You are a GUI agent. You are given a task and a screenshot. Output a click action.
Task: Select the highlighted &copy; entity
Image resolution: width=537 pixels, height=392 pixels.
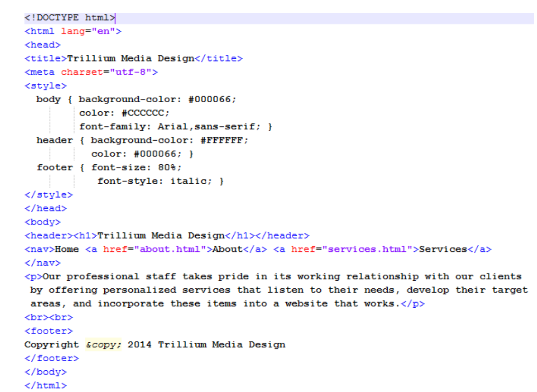tap(103, 345)
